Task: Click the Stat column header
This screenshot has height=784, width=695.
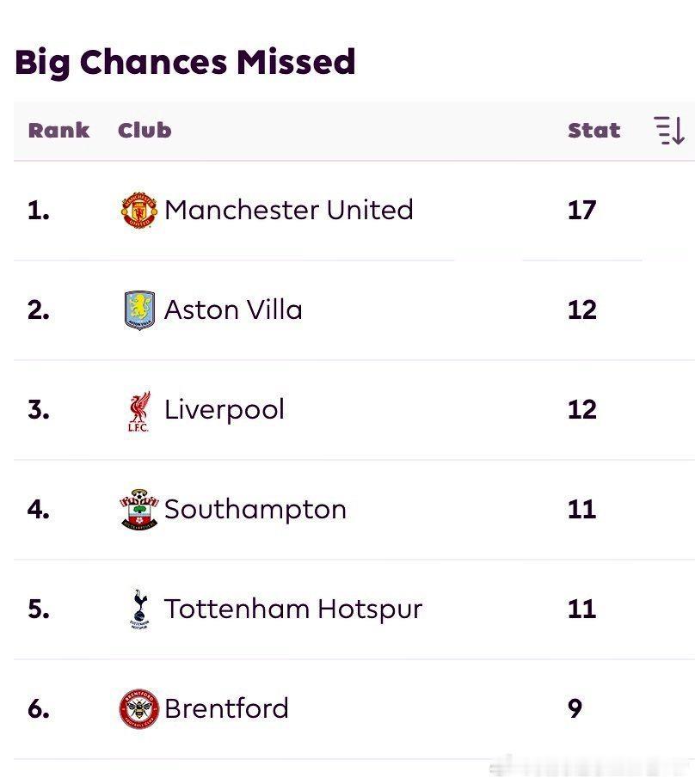Action: click(594, 131)
